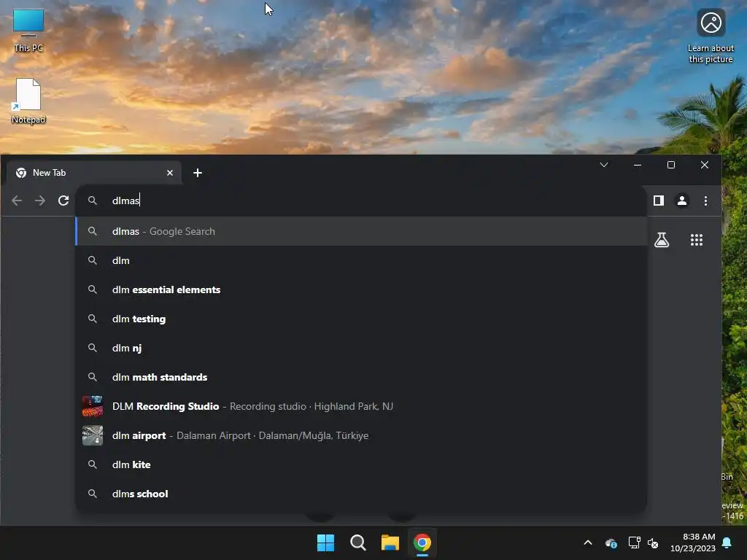Select DLM Recording Studio suggestion
This screenshot has width=747, height=560.
tap(360, 406)
